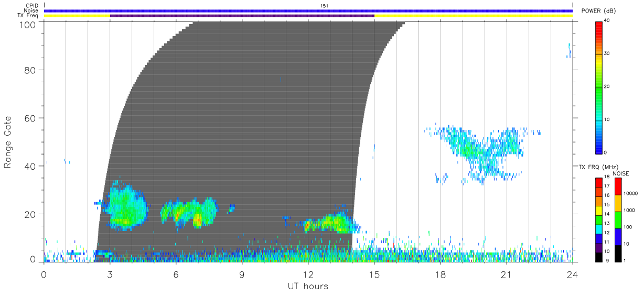The width and height of the screenshot is (644, 297).
Task: Click the 10000 tick on the NOISE colorbar
Action: (x=631, y=194)
